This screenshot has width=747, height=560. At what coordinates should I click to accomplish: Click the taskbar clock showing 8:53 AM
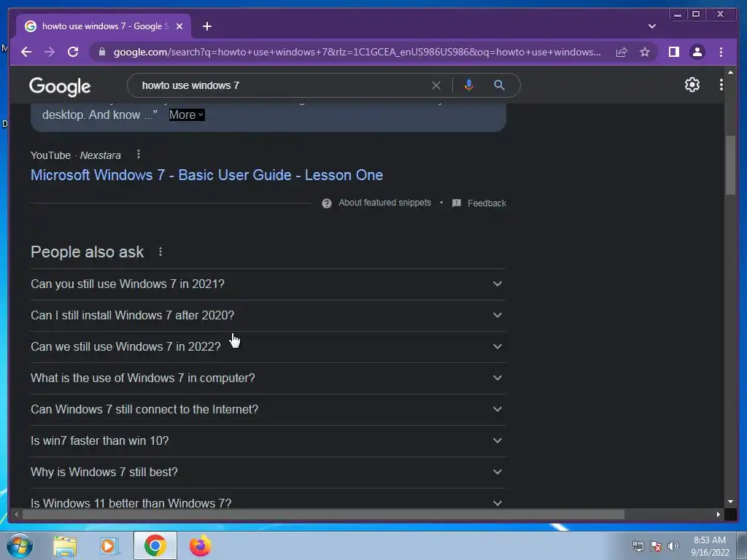click(710, 546)
